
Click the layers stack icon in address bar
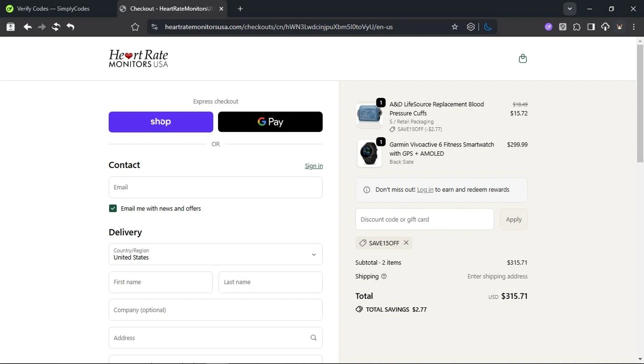471,27
